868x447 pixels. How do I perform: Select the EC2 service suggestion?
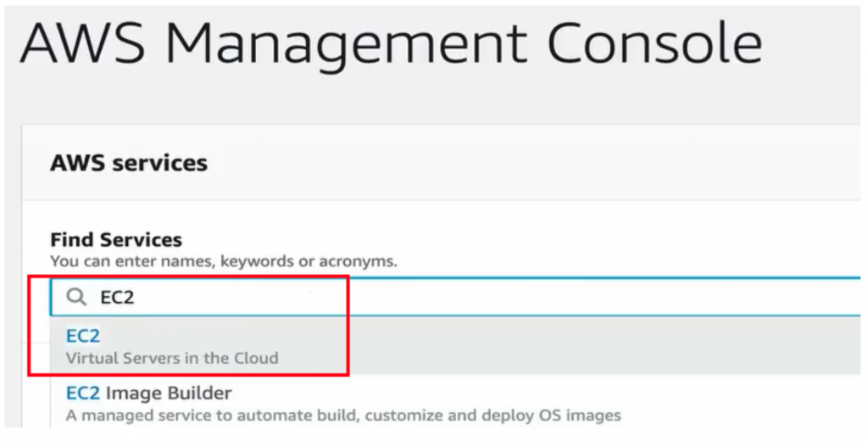click(83, 337)
